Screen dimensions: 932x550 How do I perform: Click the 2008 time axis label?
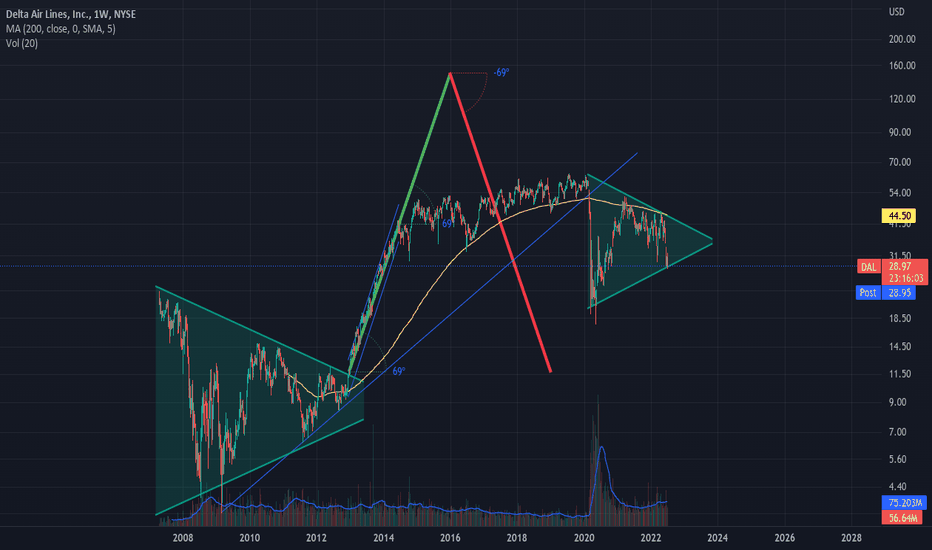[182, 538]
